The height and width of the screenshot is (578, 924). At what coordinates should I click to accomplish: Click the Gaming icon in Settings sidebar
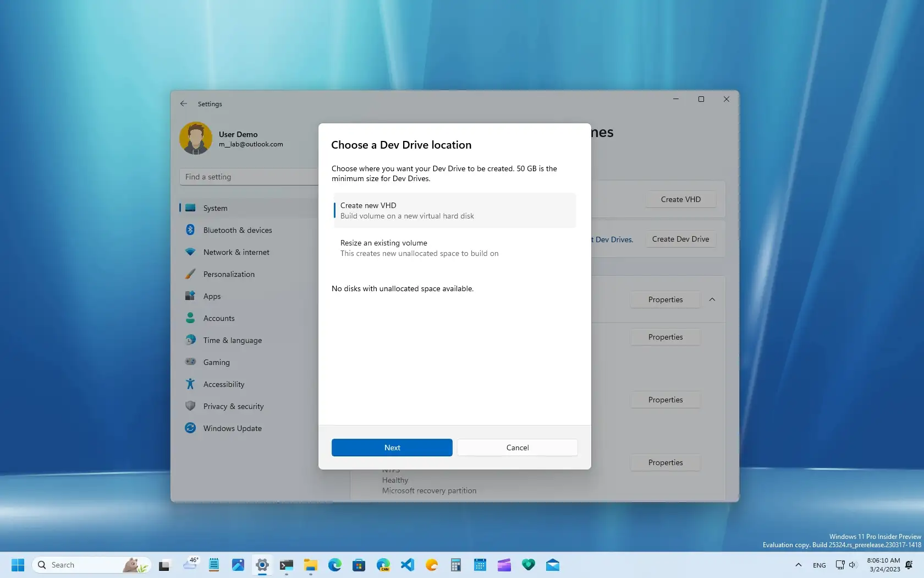pos(190,362)
